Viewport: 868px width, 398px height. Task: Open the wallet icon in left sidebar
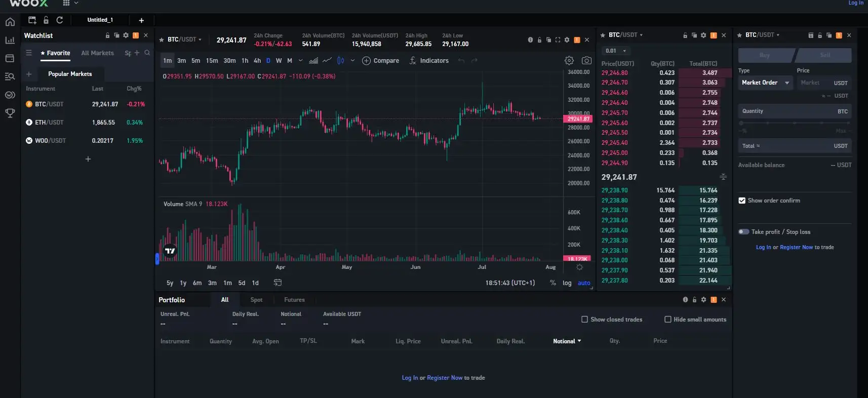[10, 58]
